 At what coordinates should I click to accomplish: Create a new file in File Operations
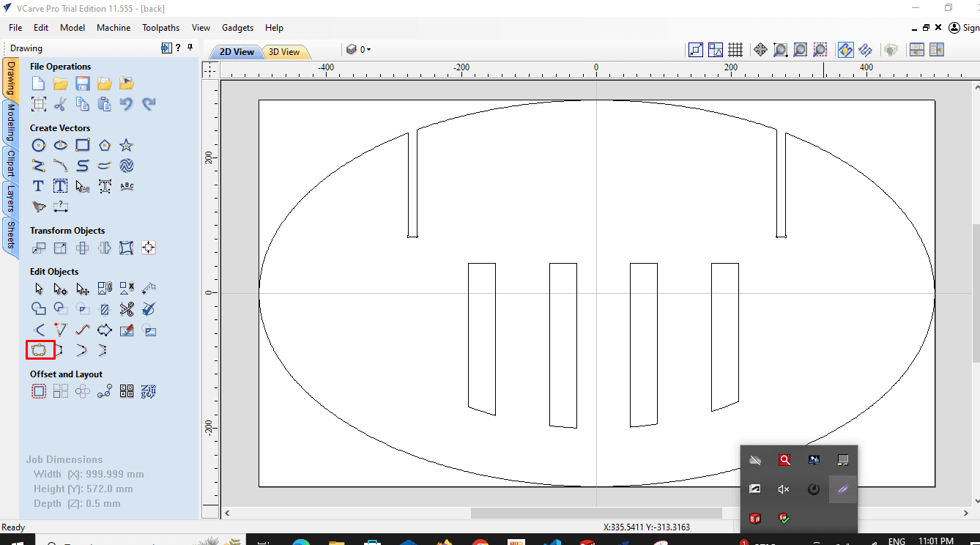click(x=39, y=84)
